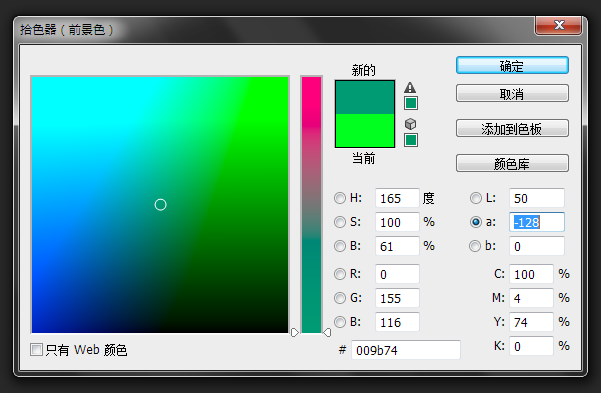Click the K black field showing 0
This screenshot has height=393, width=601.
click(531, 346)
